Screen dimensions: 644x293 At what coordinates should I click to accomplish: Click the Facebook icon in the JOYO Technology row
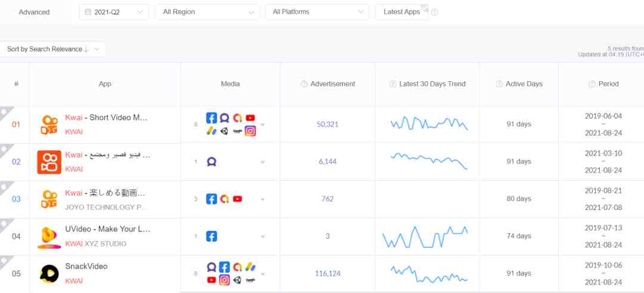[212, 199]
